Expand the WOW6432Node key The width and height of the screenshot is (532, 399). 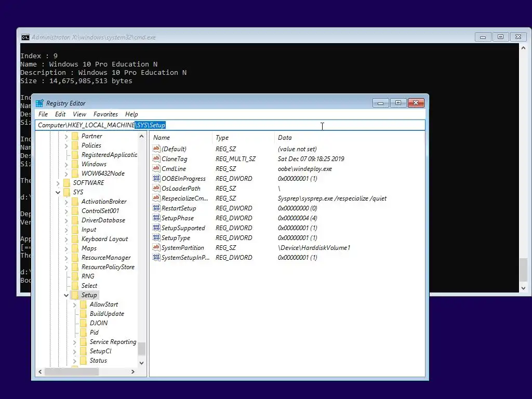(66, 174)
